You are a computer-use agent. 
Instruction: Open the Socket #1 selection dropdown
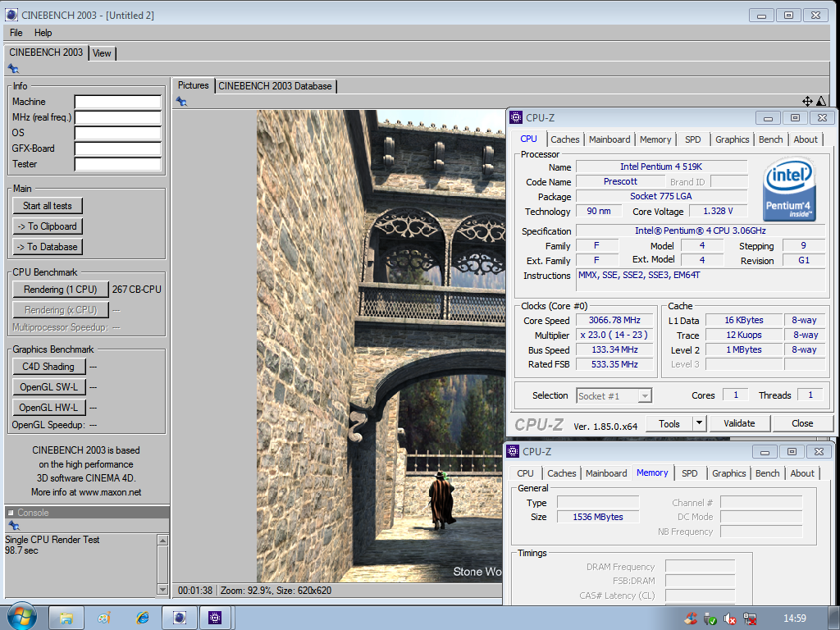click(614, 396)
